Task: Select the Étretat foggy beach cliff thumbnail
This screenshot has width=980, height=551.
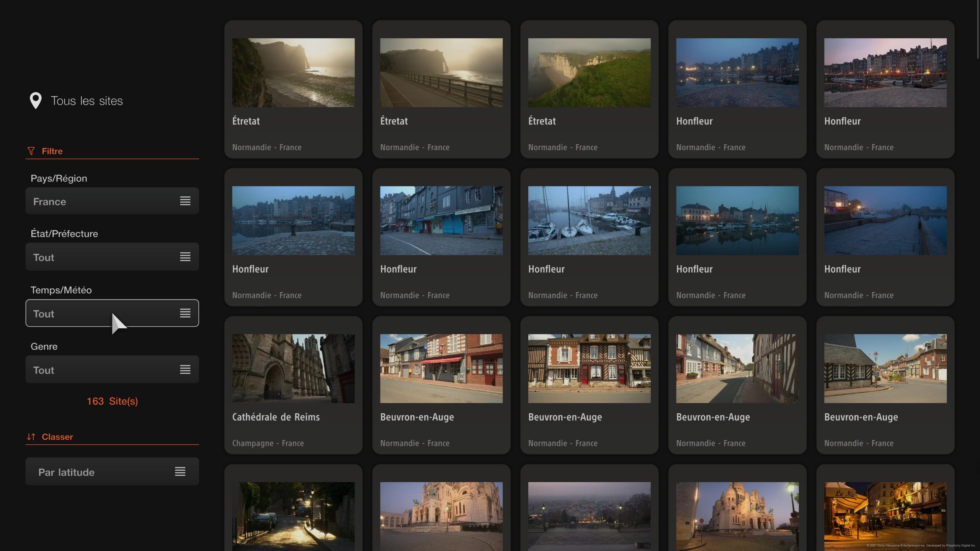Action: click(293, 72)
